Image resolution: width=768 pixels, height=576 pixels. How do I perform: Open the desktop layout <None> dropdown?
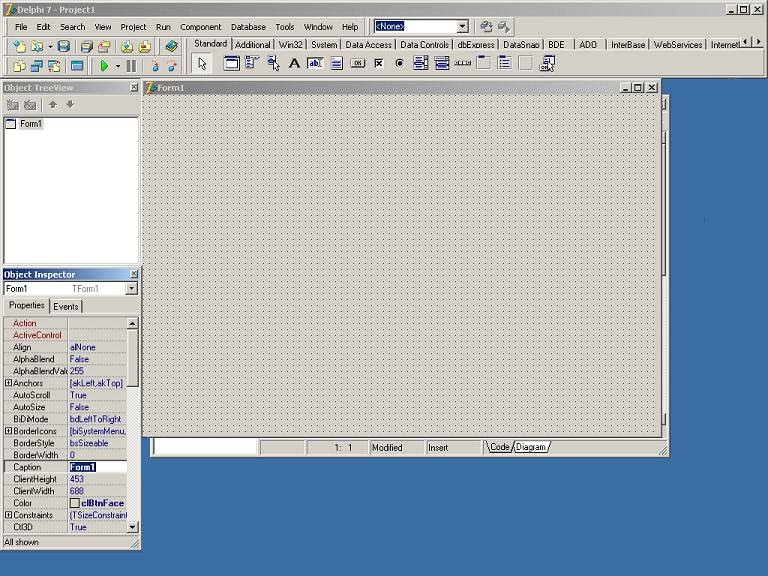pyautogui.click(x=462, y=27)
